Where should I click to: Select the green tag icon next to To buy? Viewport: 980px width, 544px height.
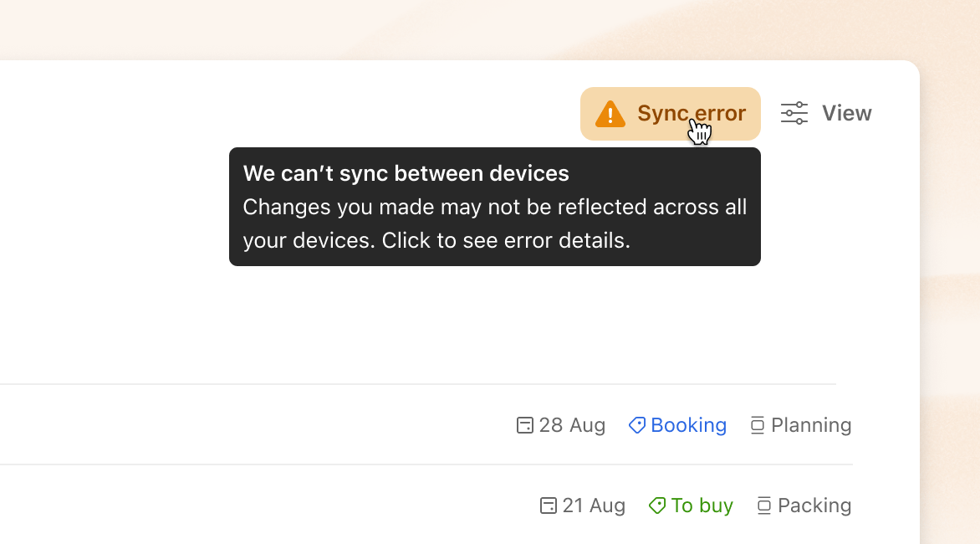[x=658, y=505]
